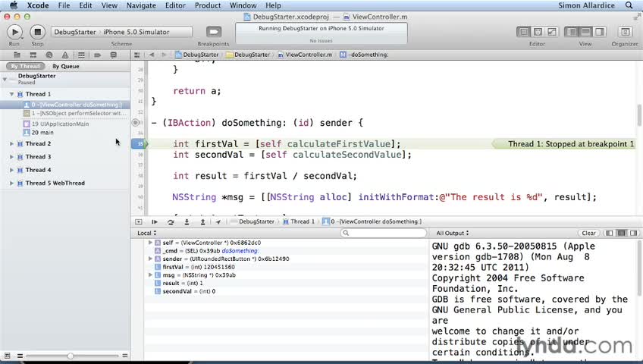This screenshot has width=643, height=364.
Task: Switch to the Version editor
Action: click(552, 32)
